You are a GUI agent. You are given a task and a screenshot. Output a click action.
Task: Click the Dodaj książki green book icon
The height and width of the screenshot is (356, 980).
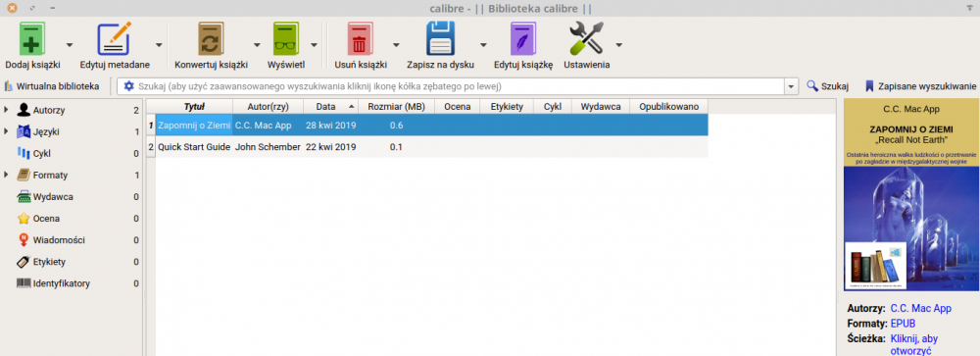[x=32, y=39]
